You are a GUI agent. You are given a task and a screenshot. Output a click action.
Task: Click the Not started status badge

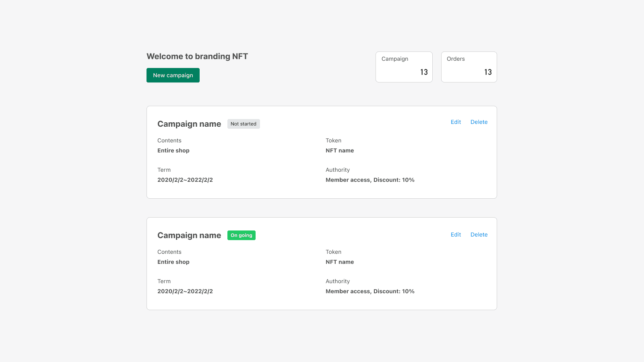(244, 124)
